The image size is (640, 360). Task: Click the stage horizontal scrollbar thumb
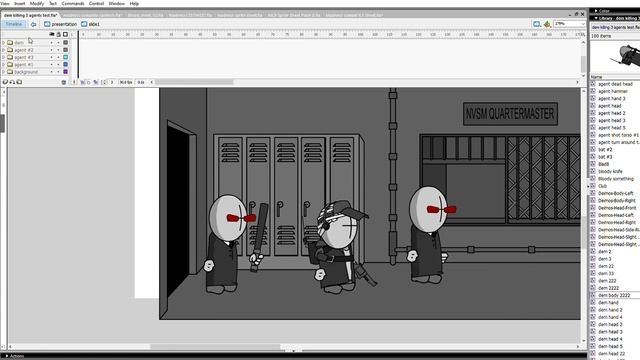click(x=216, y=347)
